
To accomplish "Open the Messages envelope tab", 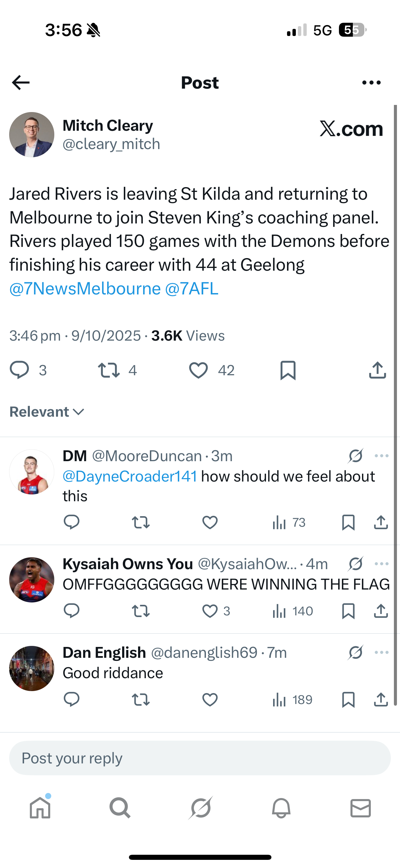I will (x=360, y=808).
